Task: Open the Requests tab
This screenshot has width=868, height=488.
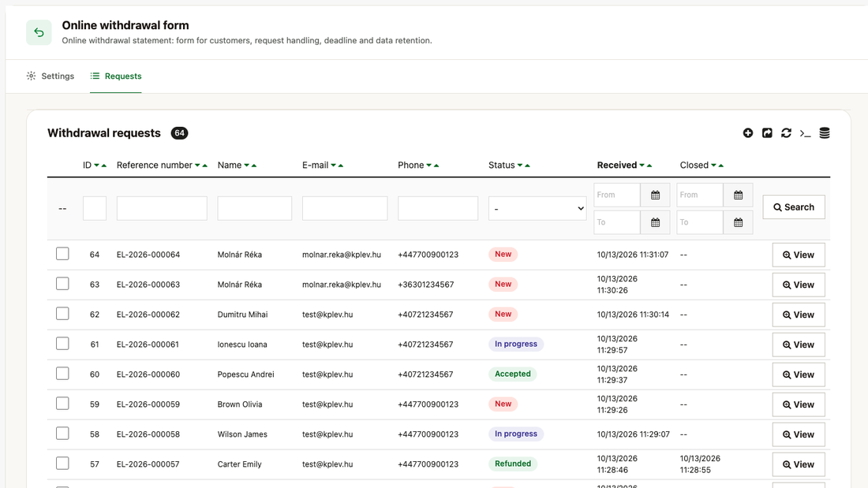Action: [116, 76]
